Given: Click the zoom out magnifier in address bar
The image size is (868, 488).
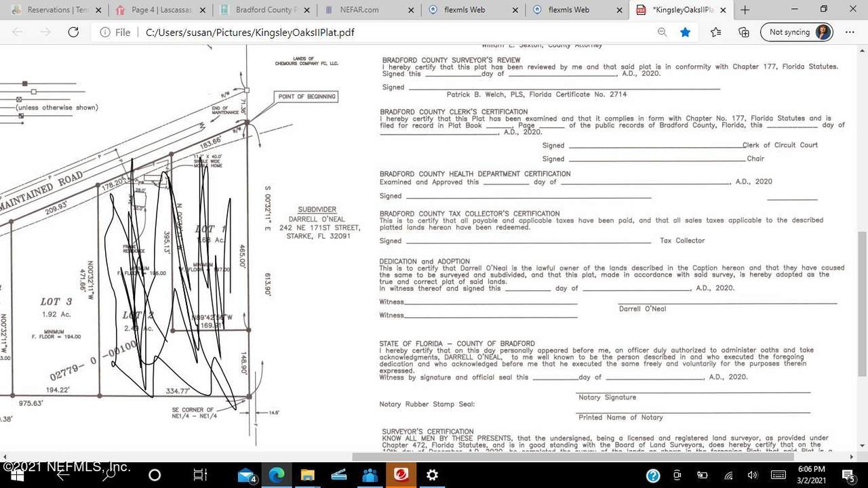Looking at the screenshot, I should tap(662, 32).
